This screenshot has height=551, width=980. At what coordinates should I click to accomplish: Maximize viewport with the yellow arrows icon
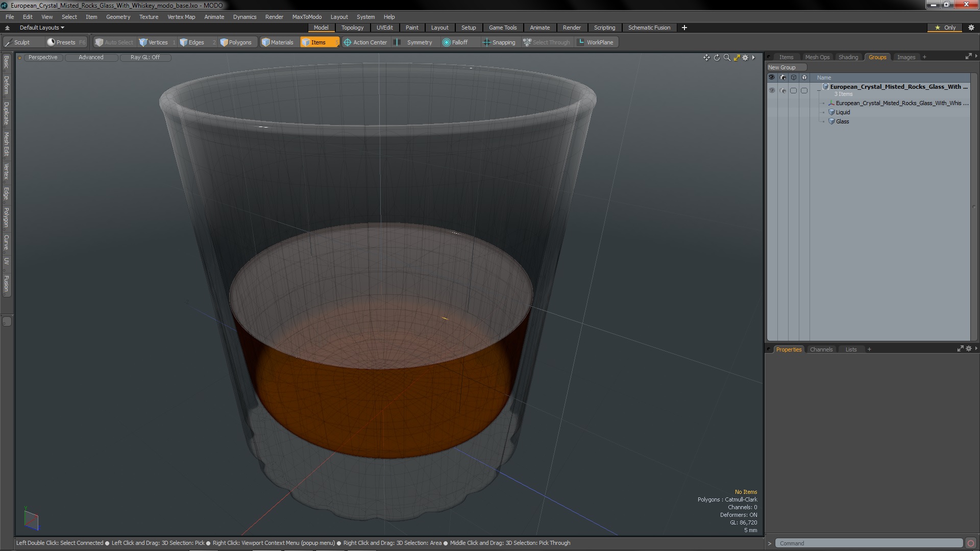737,58
